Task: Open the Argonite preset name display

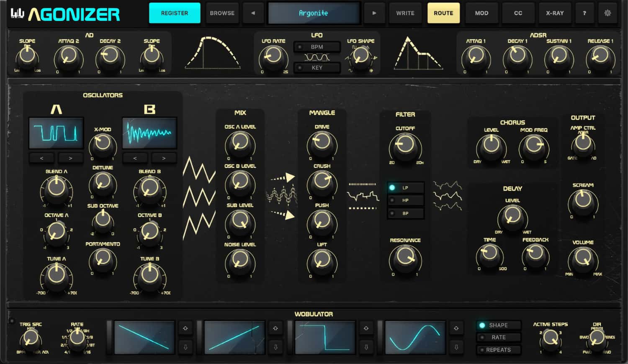Action: click(314, 13)
